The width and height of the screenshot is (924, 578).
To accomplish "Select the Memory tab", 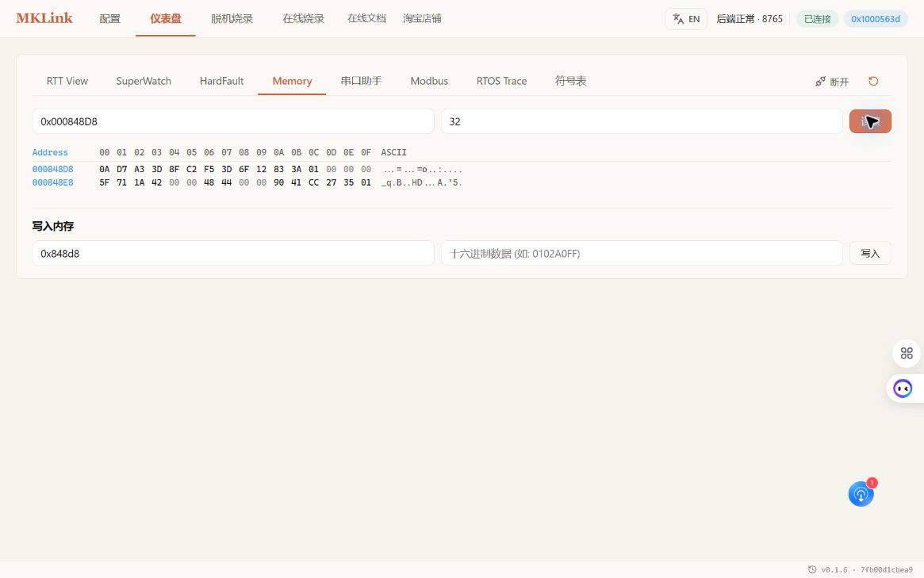I will point(293,82).
